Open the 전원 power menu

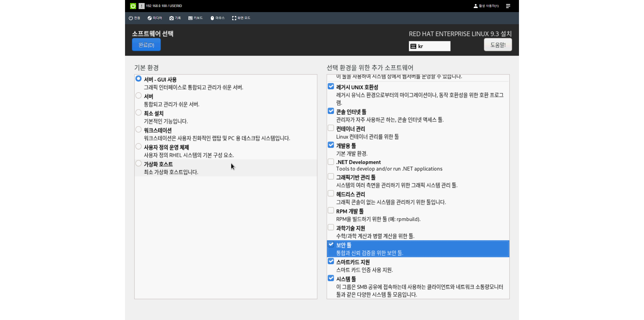(x=134, y=18)
